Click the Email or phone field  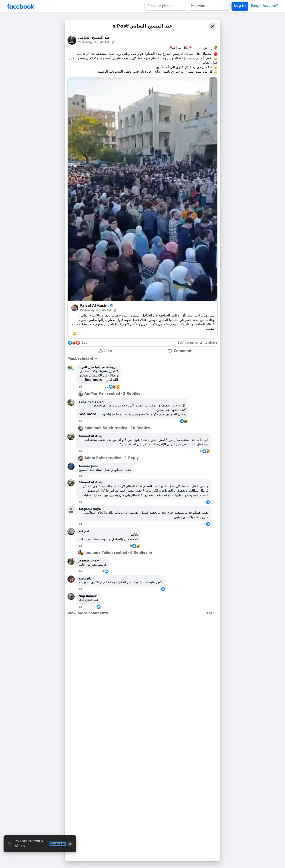click(x=165, y=6)
